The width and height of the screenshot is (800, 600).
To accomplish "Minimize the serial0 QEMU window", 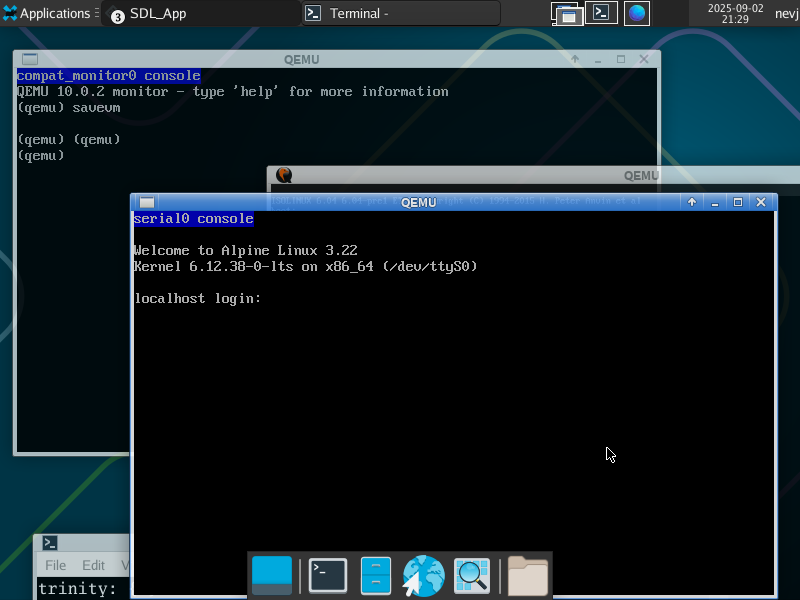I will 715,202.
